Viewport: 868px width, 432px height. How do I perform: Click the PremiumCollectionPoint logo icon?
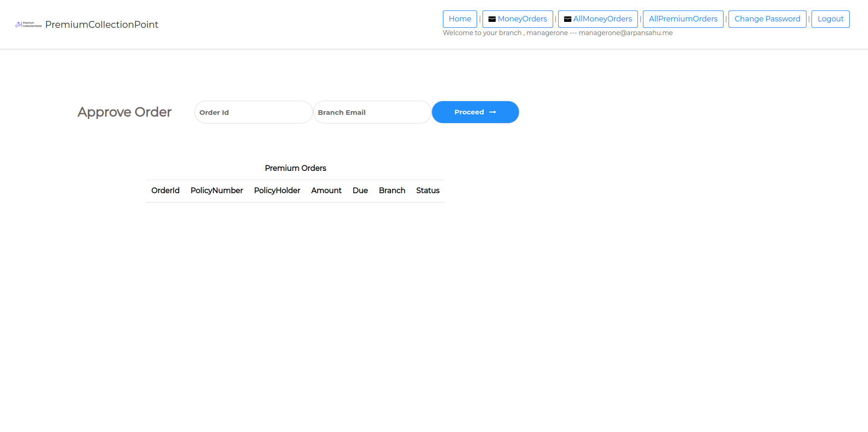(28, 25)
